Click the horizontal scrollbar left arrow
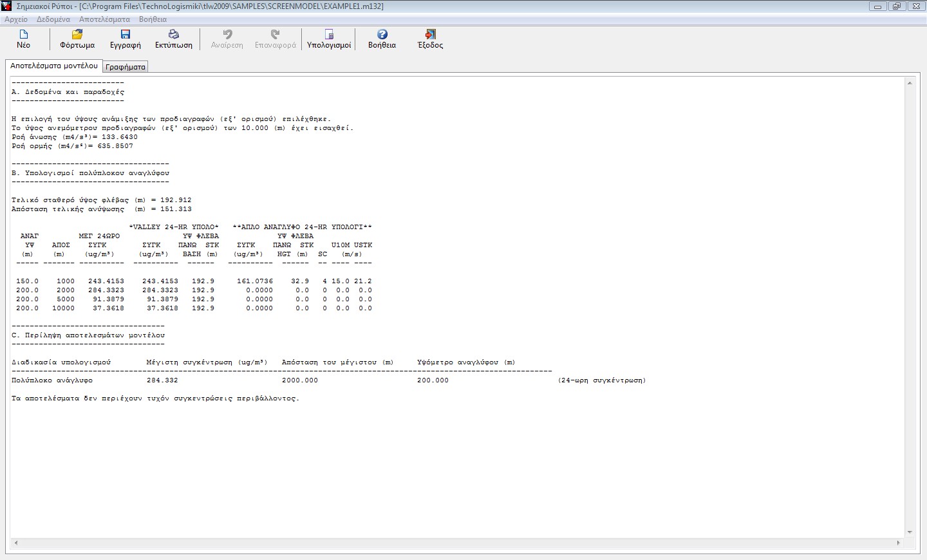The width and height of the screenshot is (927, 560). point(16,543)
